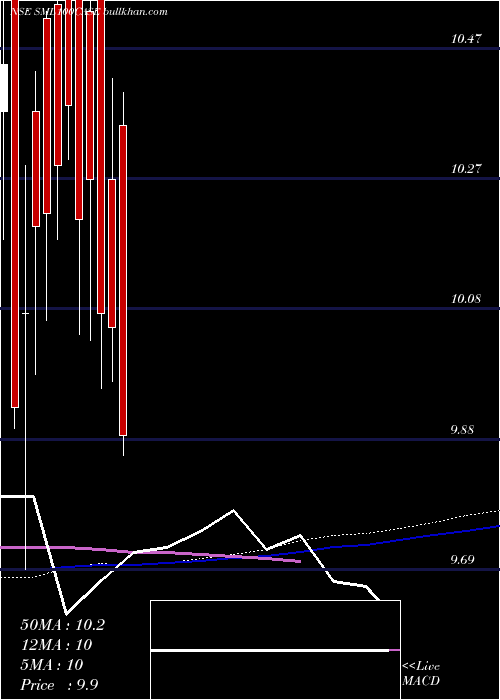500x700 pixels.
Task: Click the last red candlestick closing near 9.88
Action: 123,280
